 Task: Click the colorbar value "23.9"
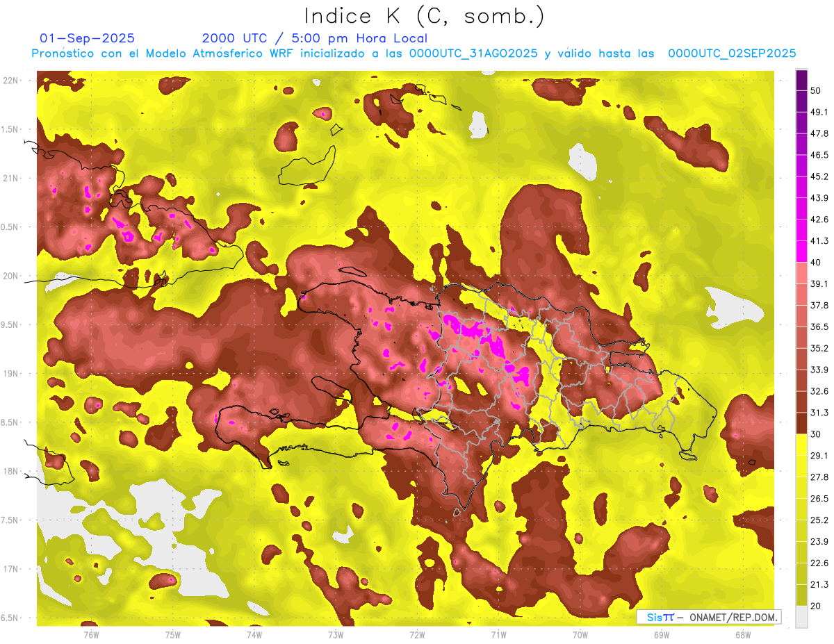point(819,542)
